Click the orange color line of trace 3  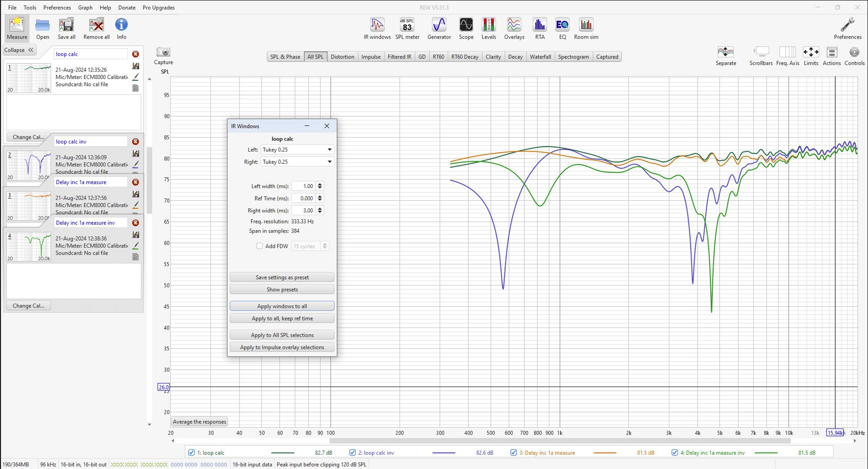pos(605,453)
